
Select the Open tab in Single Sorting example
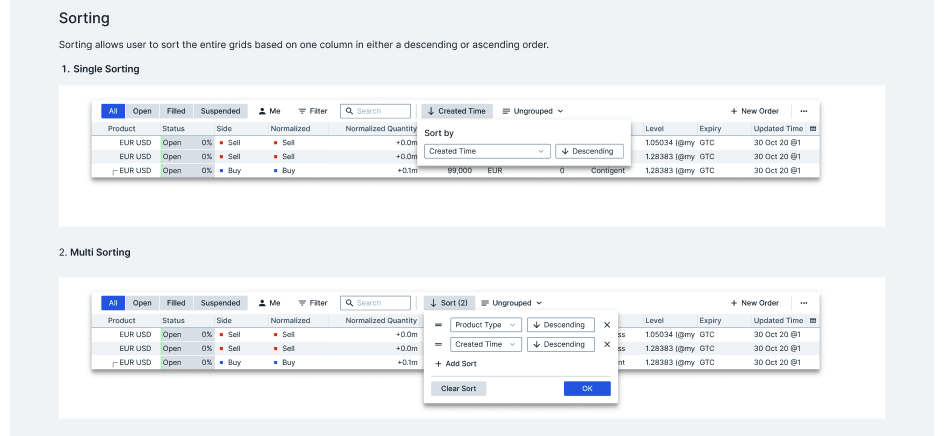pos(142,111)
